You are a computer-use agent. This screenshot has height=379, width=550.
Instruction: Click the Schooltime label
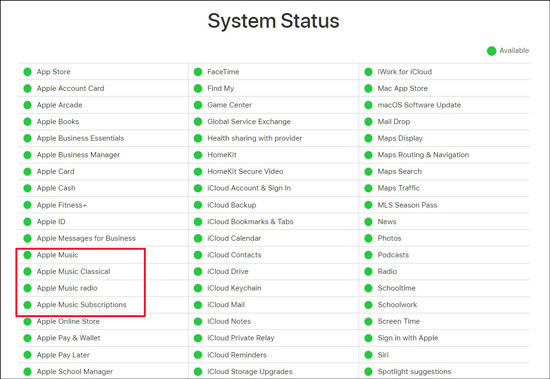point(396,288)
